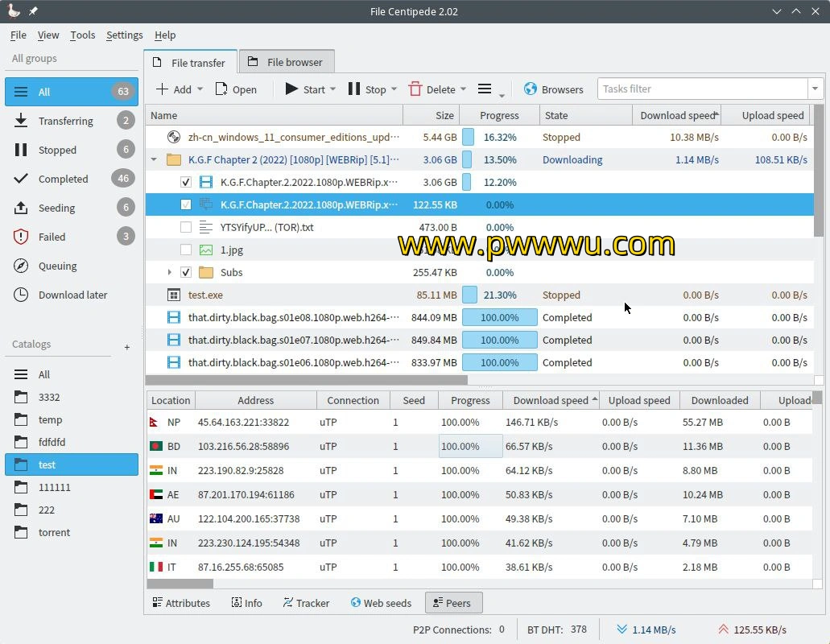The height and width of the screenshot is (644, 830).
Task: Select the Download later clock icon
Action: click(x=21, y=295)
